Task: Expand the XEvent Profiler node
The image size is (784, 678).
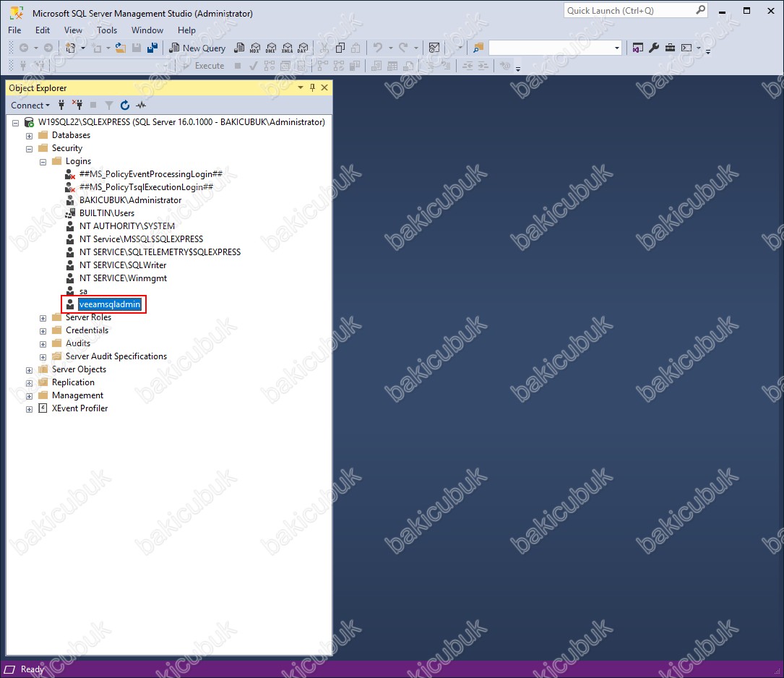Action: [29, 409]
